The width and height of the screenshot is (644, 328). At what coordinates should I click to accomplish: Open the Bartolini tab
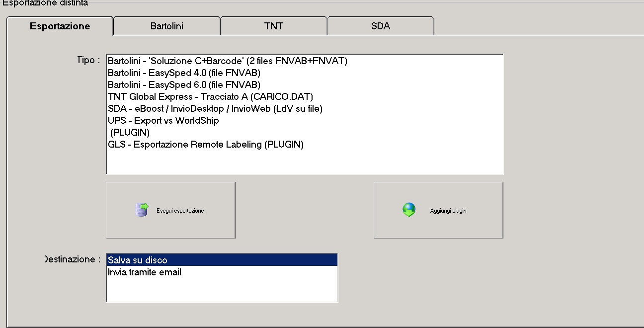point(167,26)
